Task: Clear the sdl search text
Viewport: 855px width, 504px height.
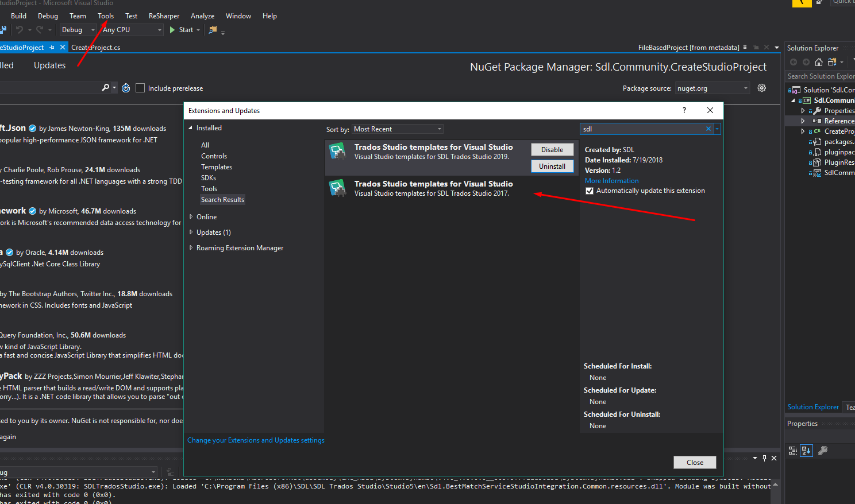Action: coord(708,129)
